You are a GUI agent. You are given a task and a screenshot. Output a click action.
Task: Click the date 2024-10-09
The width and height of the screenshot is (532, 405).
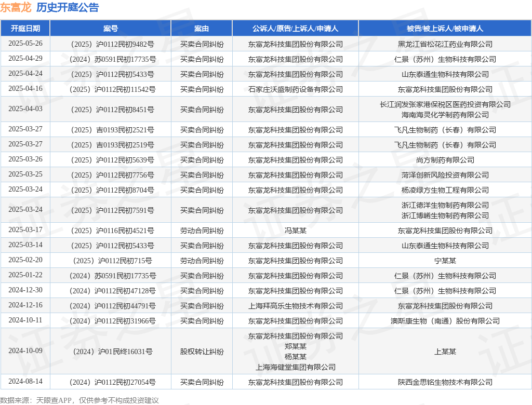point(25,350)
